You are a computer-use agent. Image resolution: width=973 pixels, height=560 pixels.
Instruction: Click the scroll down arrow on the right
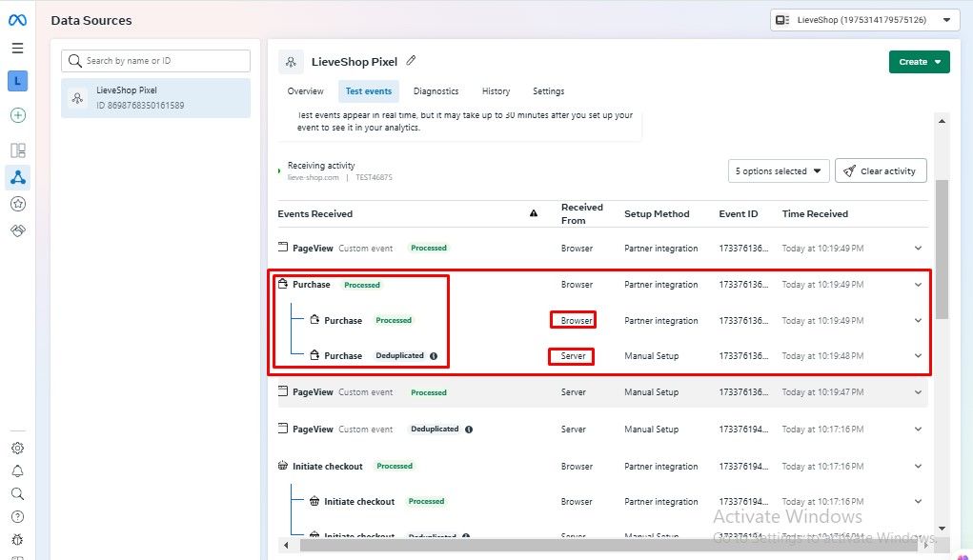click(942, 529)
